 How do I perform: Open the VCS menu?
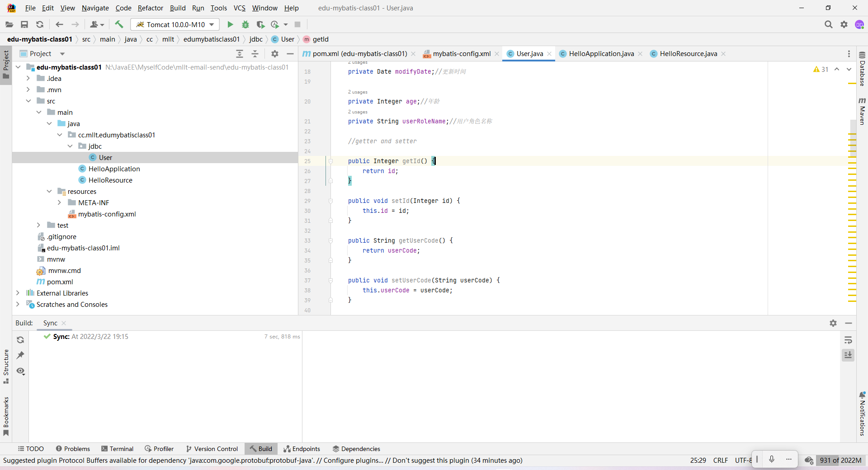(240, 8)
